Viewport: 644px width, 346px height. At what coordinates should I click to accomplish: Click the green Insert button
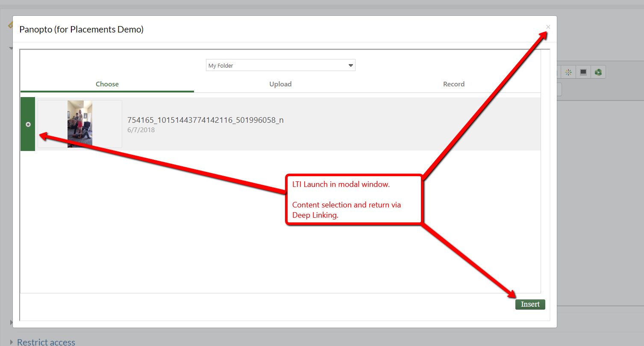click(x=530, y=304)
